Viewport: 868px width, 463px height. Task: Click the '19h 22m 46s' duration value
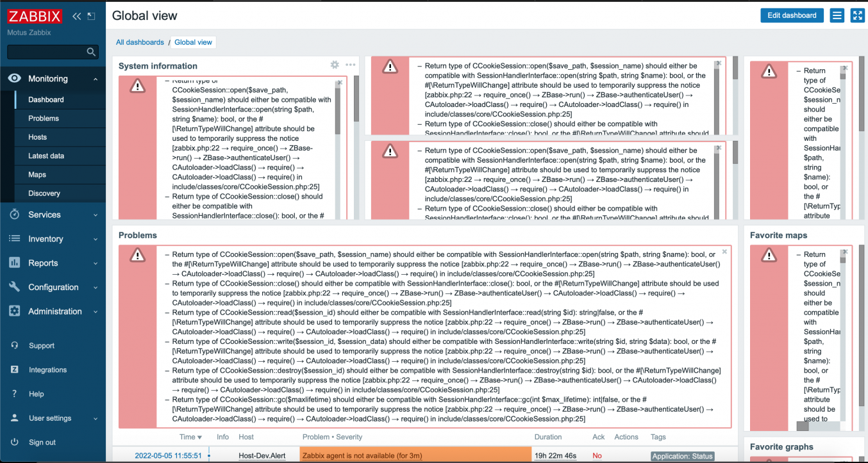555,456
